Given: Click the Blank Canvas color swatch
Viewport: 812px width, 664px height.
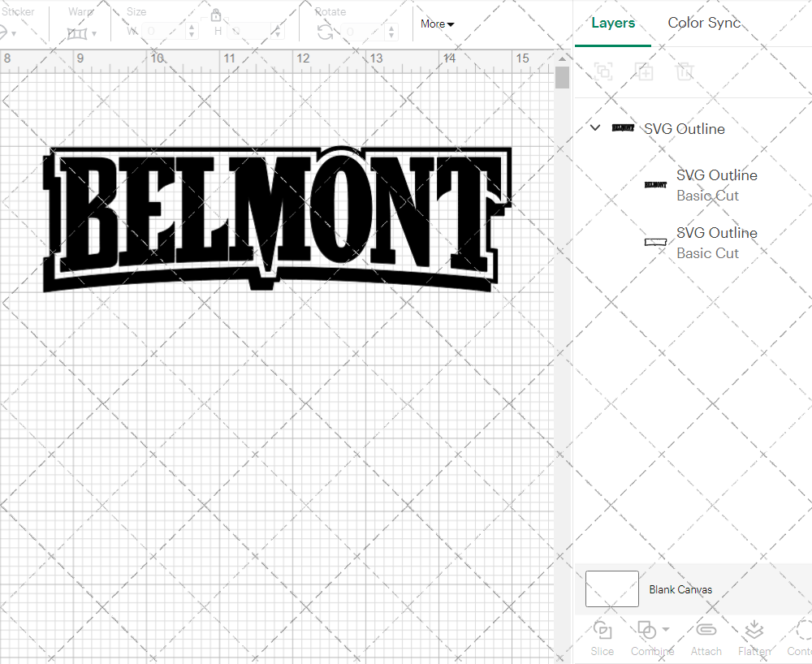Looking at the screenshot, I should tap(611, 589).
